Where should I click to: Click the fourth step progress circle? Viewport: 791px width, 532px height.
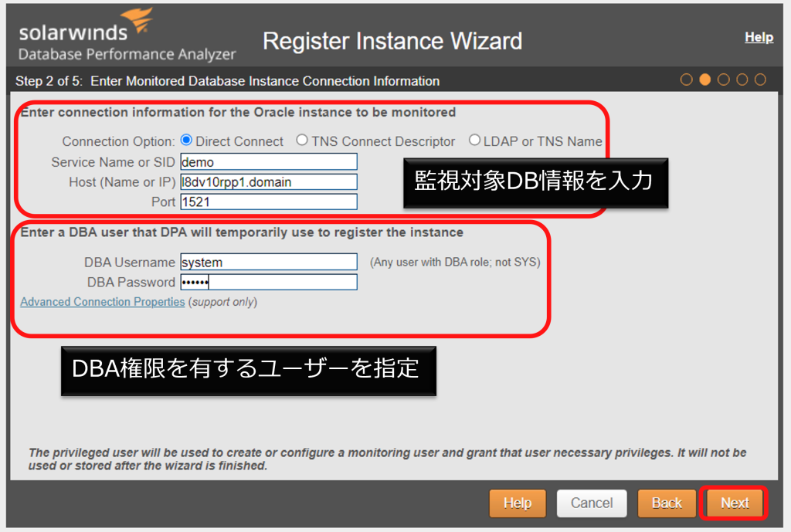743,79
